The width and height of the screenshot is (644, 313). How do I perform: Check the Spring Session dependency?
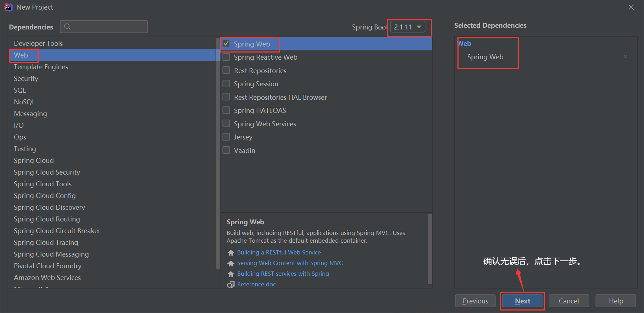[226, 84]
